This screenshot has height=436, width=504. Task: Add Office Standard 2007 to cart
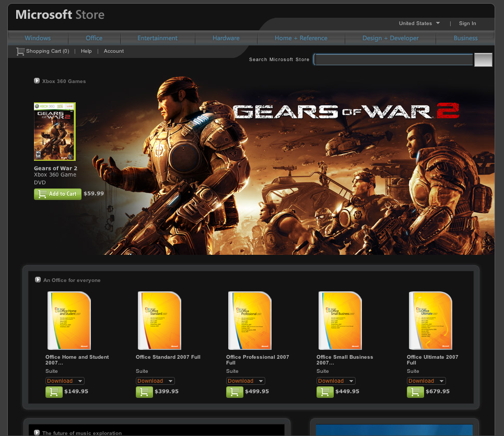[x=144, y=392]
